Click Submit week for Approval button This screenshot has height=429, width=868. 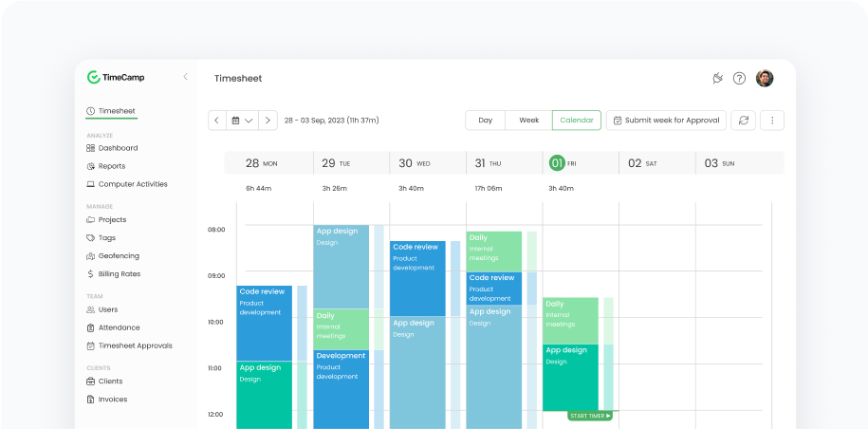pos(666,121)
